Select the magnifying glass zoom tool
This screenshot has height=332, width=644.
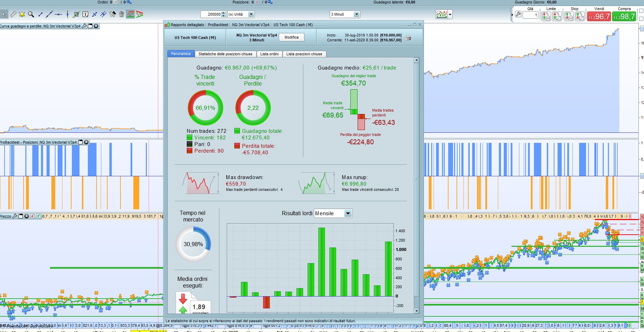[31, 14]
